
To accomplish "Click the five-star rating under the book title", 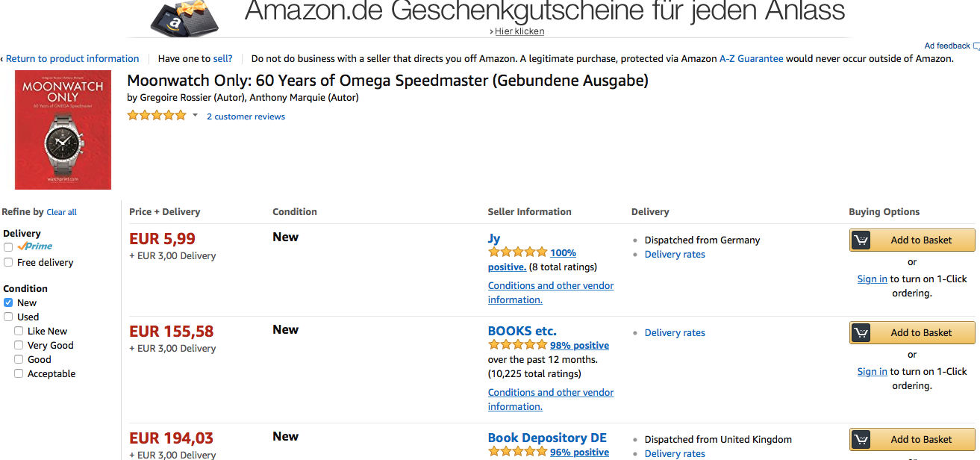I will tap(157, 115).
